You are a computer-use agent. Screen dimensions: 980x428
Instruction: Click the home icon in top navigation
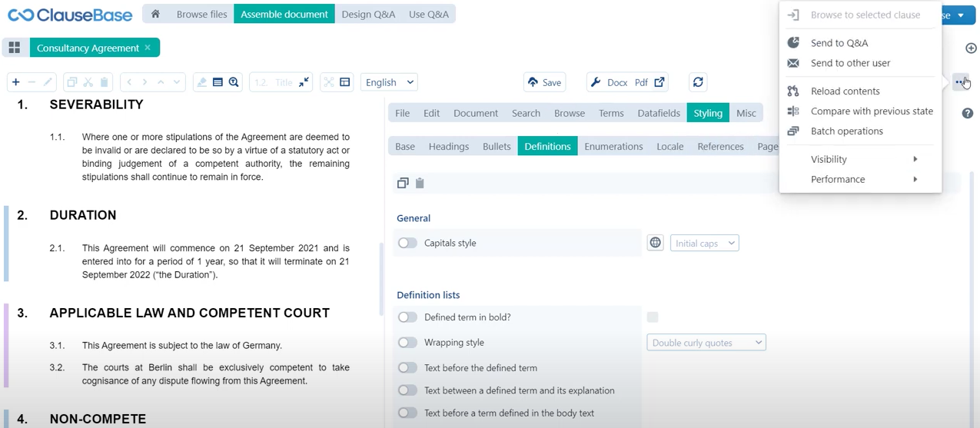pos(155,14)
